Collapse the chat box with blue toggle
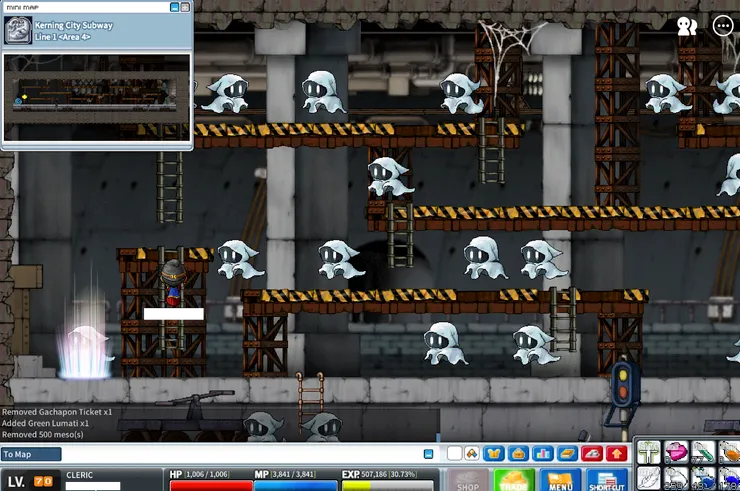The width and height of the screenshot is (740, 491). coord(428,454)
